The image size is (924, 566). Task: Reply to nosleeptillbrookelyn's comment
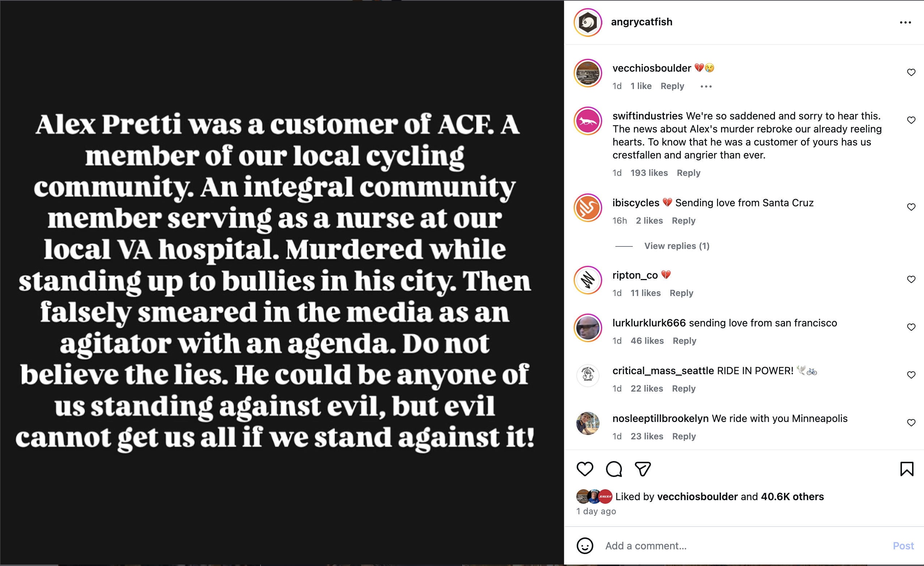[x=684, y=436]
